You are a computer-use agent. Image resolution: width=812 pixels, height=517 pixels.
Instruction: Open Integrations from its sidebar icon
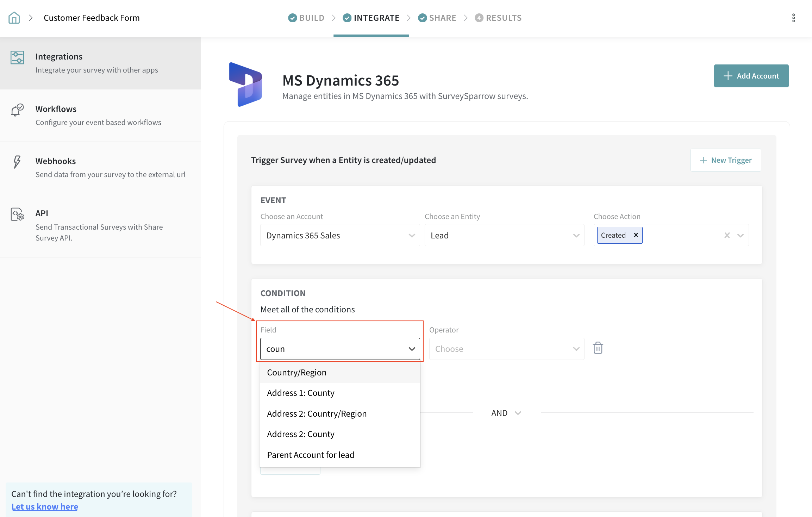(17, 57)
